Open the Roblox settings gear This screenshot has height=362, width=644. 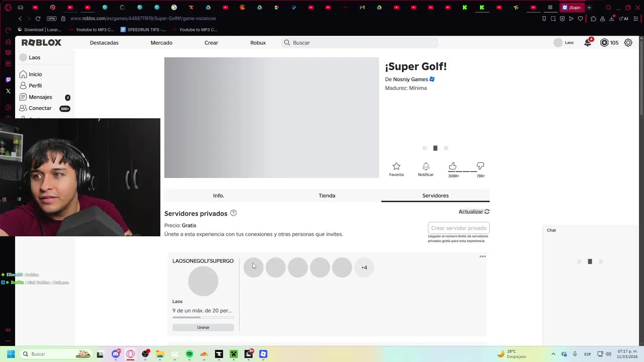click(x=628, y=43)
